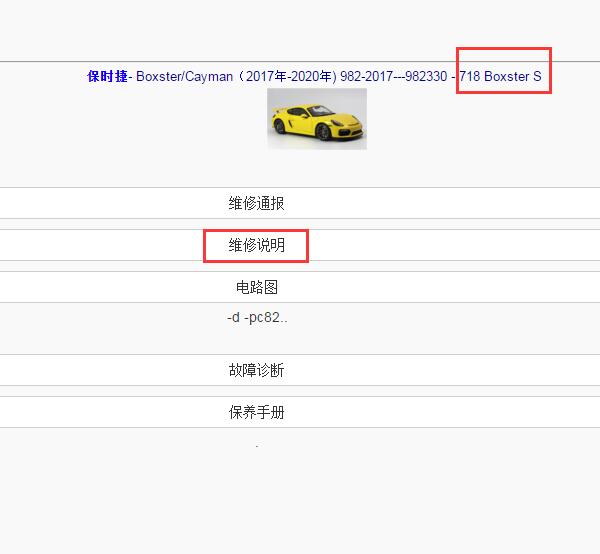Open the 保时捷 brand link
Viewport: 600px width, 554px height.
tap(107, 76)
